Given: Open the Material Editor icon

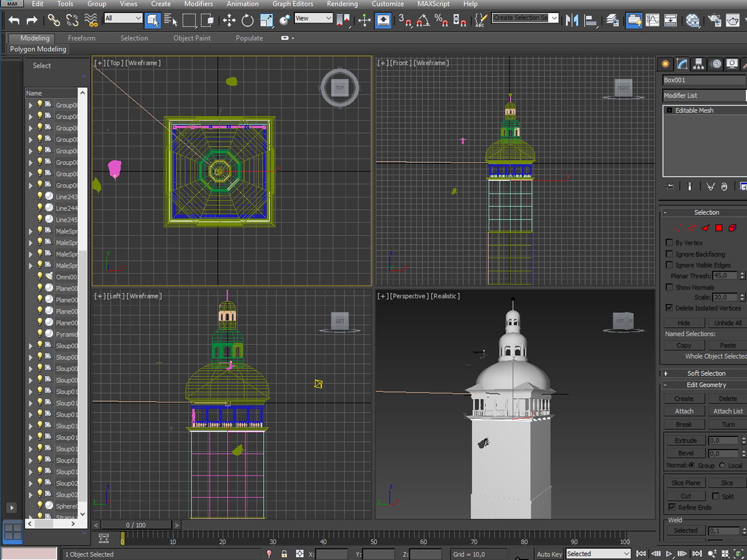Looking at the screenshot, I should click(693, 20).
